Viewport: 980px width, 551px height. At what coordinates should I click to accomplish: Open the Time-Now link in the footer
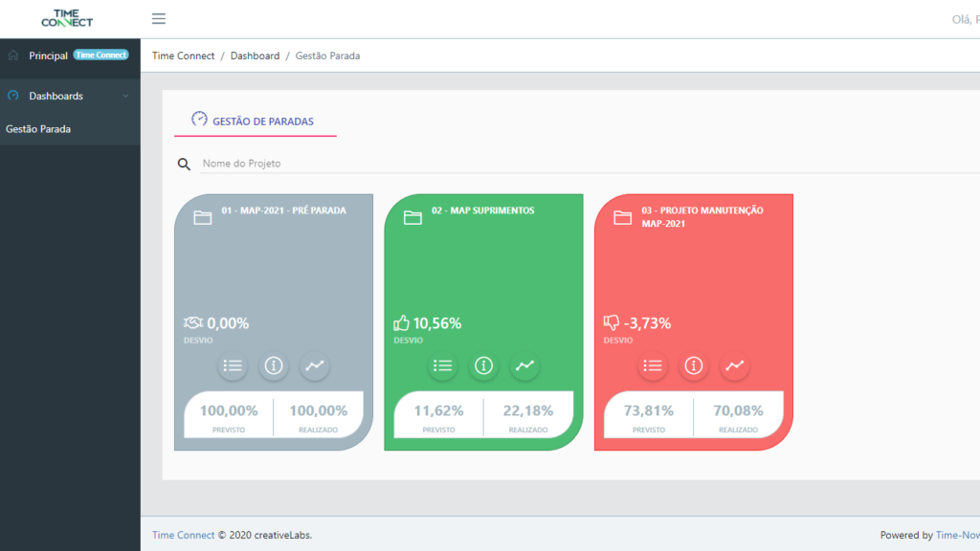[957, 535]
